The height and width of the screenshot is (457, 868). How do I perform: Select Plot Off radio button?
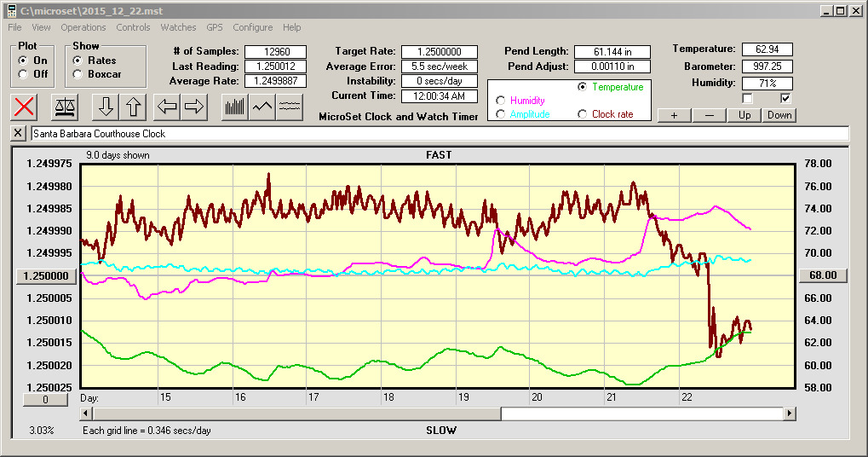click(x=23, y=73)
